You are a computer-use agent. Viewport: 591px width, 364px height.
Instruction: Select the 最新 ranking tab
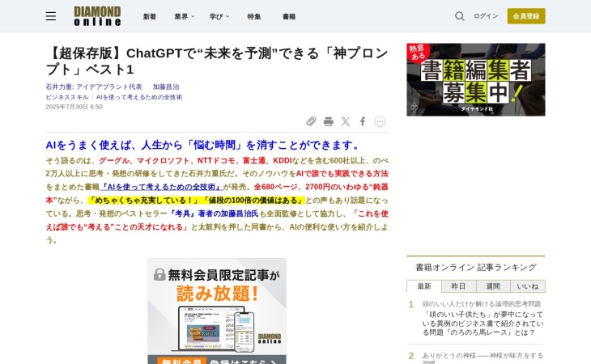(424, 286)
